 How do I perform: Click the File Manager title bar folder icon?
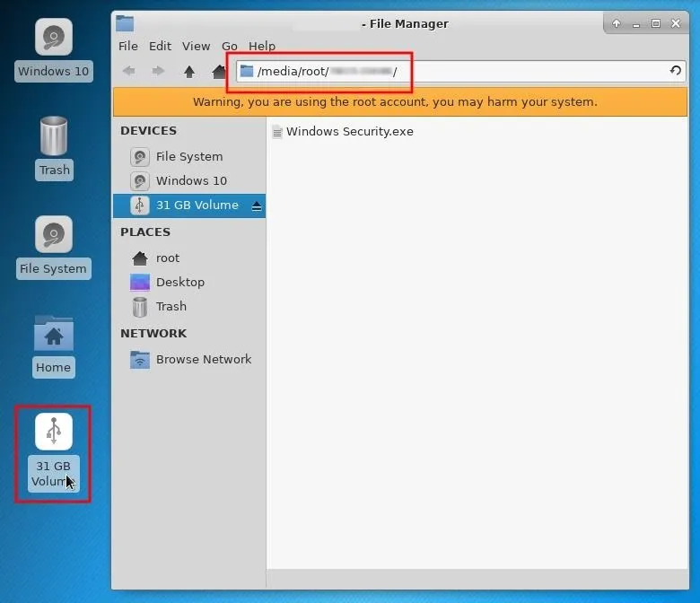click(125, 23)
